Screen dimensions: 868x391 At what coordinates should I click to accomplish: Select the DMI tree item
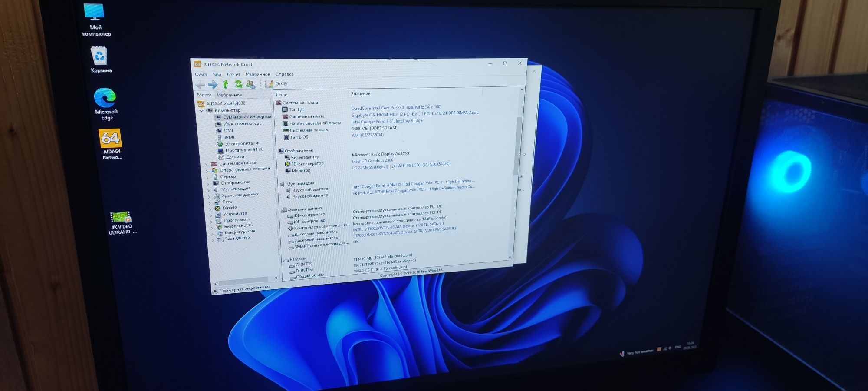click(224, 130)
